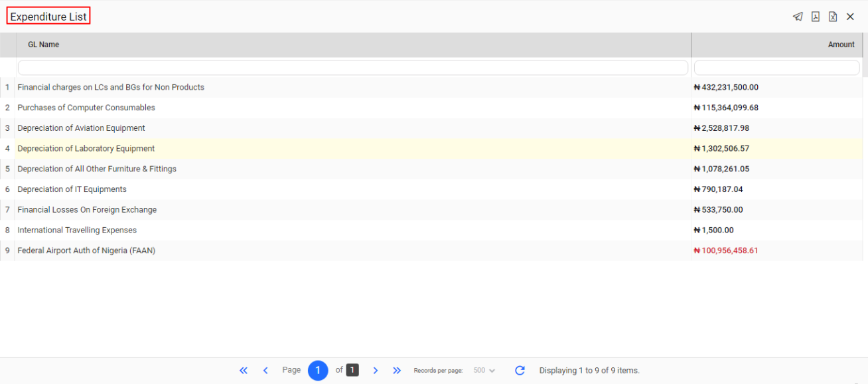Go to the next page
The height and width of the screenshot is (384, 868).
(x=375, y=370)
